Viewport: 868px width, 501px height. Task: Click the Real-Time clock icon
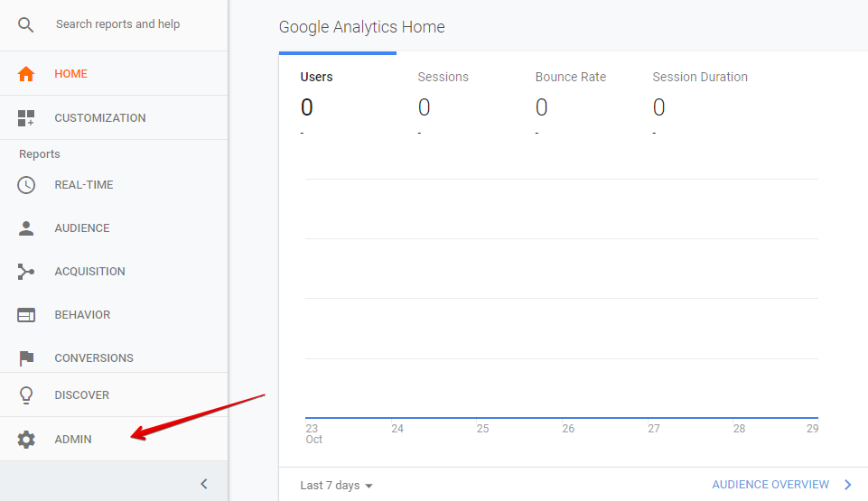point(26,185)
